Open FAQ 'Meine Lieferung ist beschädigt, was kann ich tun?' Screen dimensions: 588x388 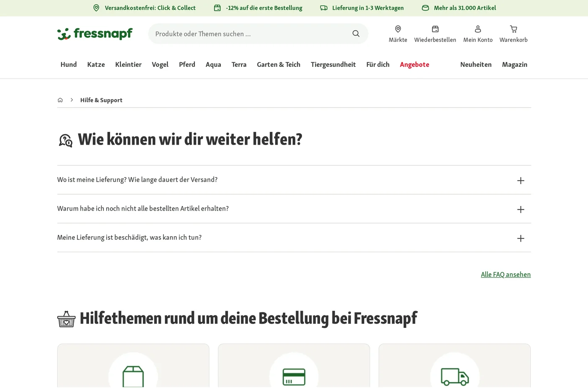pyautogui.click(x=294, y=238)
